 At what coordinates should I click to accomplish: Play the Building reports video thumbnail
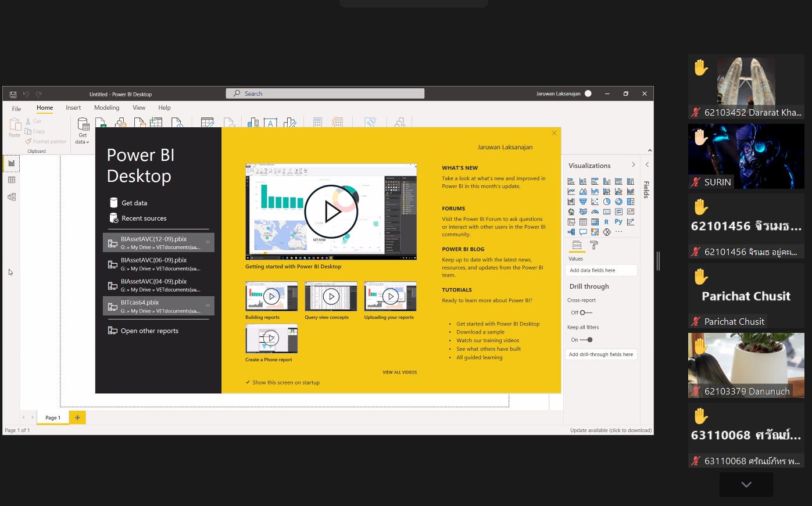pyautogui.click(x=271, y=296)
